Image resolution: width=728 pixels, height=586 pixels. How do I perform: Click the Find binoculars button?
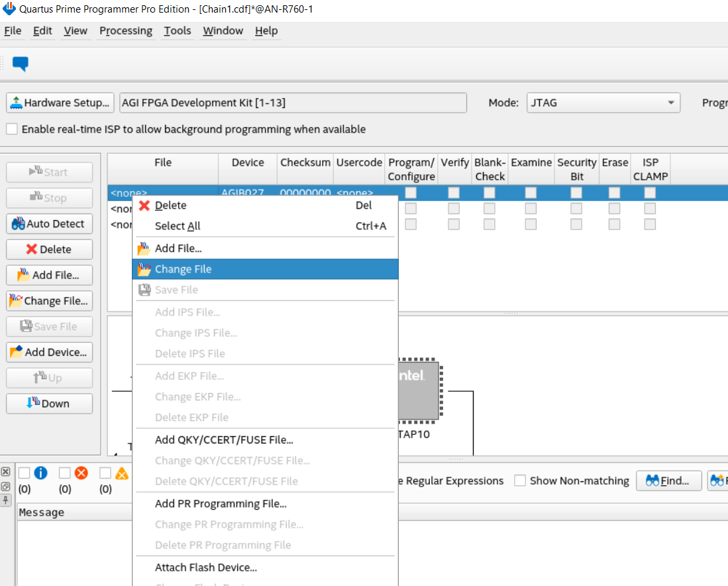pyautogui.click(x=668, y=481)
